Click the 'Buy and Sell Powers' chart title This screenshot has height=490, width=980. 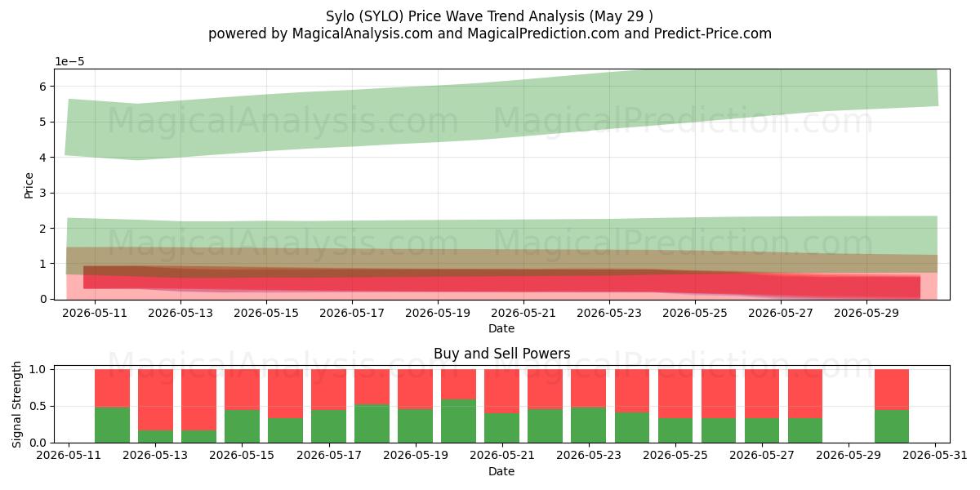click(x=501, y=354)
